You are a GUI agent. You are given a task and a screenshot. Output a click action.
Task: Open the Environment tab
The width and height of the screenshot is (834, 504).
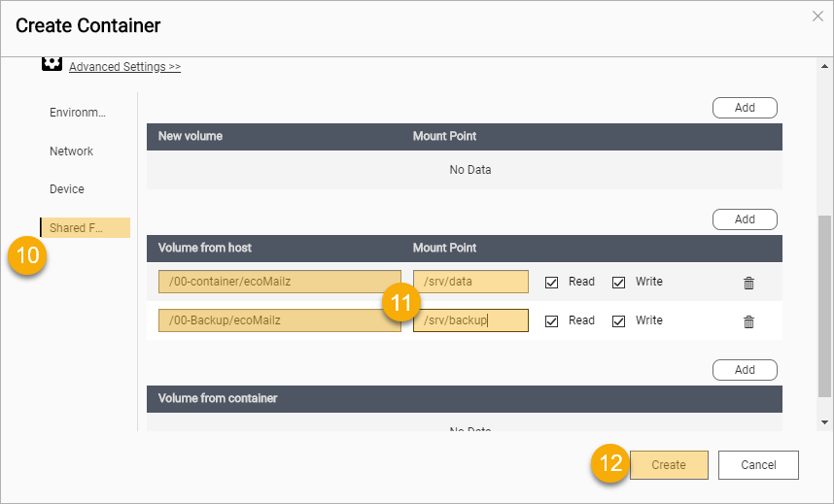78,113
